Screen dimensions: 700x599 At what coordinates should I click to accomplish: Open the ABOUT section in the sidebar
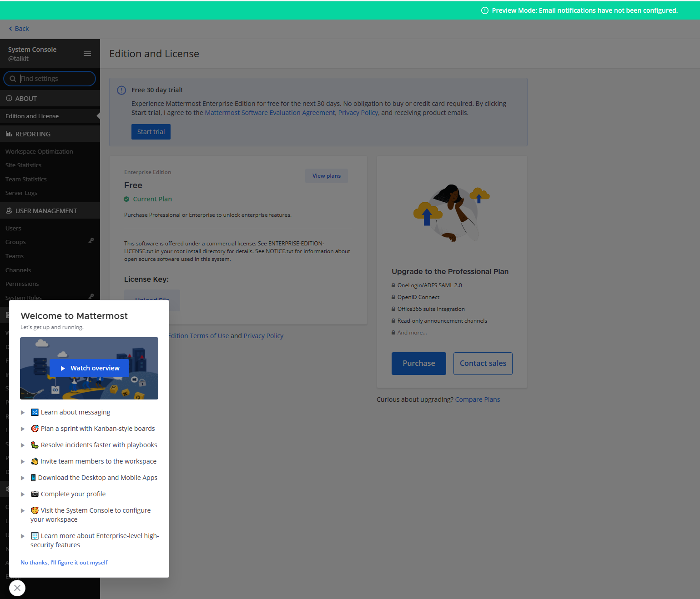[50, 98]
